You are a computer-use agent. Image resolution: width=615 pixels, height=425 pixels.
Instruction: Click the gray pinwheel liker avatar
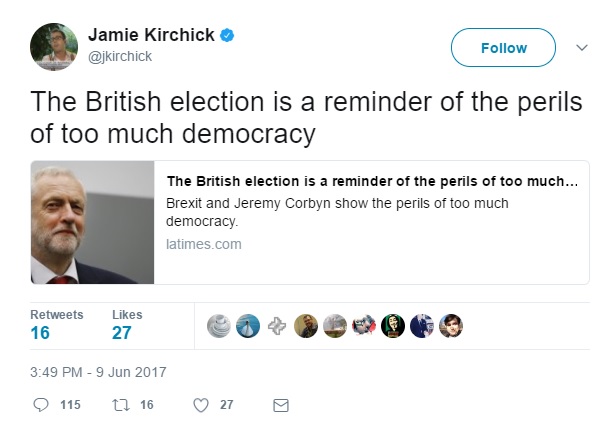(277, 326)
